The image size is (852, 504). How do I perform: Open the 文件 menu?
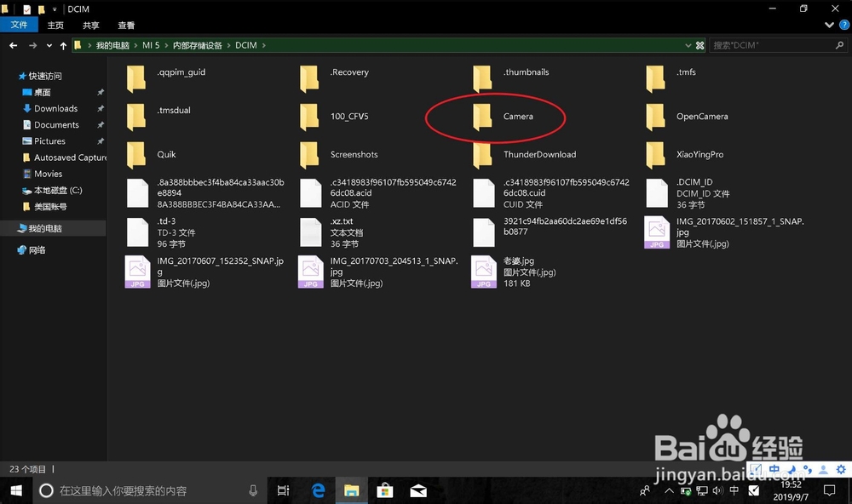click(19, 25)
